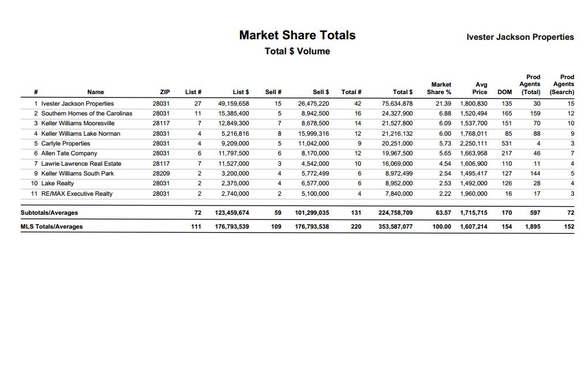
Task: Click the Avg Price column header
Action: [480, 88]
